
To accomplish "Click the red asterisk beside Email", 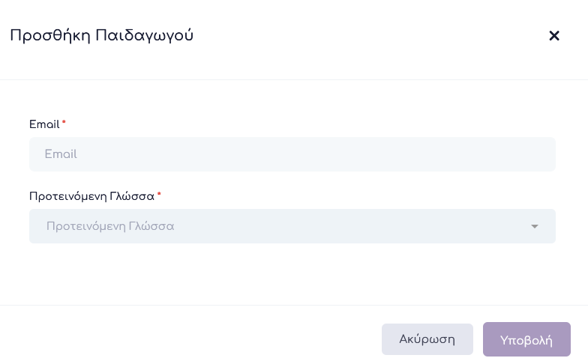I will pos(64,122).
